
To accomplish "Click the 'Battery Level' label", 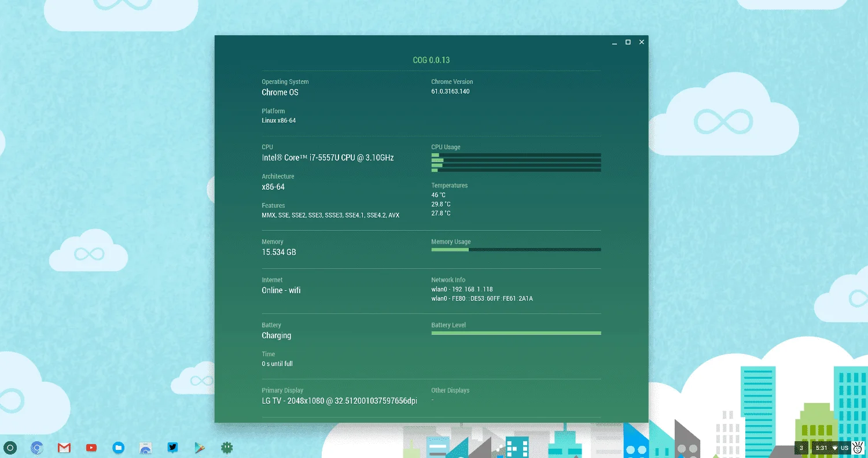I will click(448, 326).
